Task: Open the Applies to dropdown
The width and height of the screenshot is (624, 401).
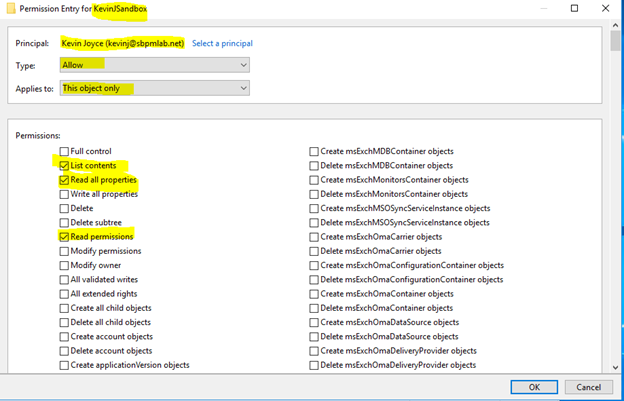Action: coord(155,88)
